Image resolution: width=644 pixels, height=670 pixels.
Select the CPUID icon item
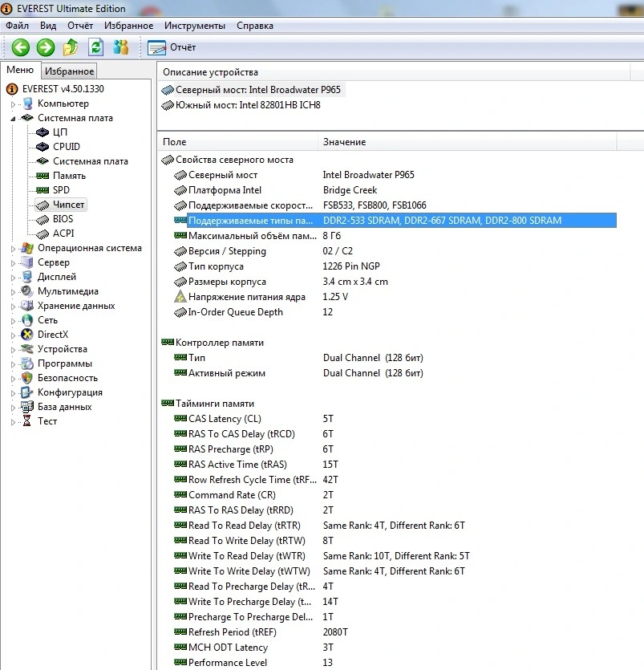pyautogui.click(x=43, y=147)
